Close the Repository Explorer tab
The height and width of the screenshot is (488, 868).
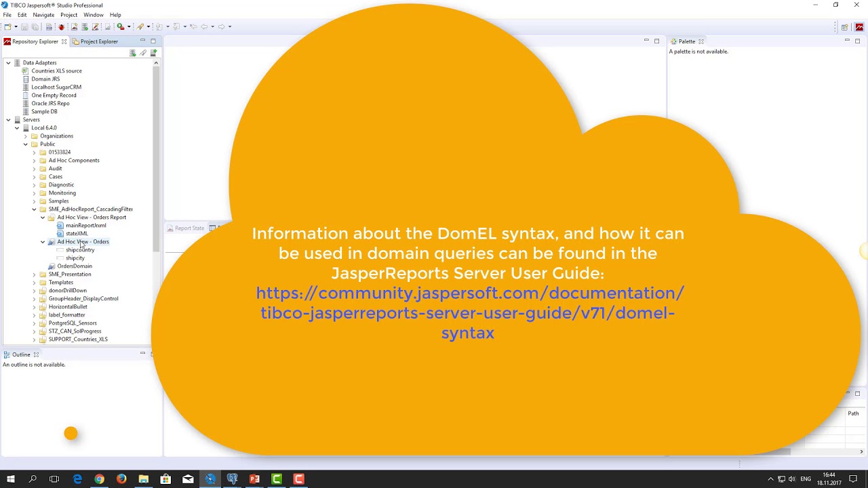(64, 41)
